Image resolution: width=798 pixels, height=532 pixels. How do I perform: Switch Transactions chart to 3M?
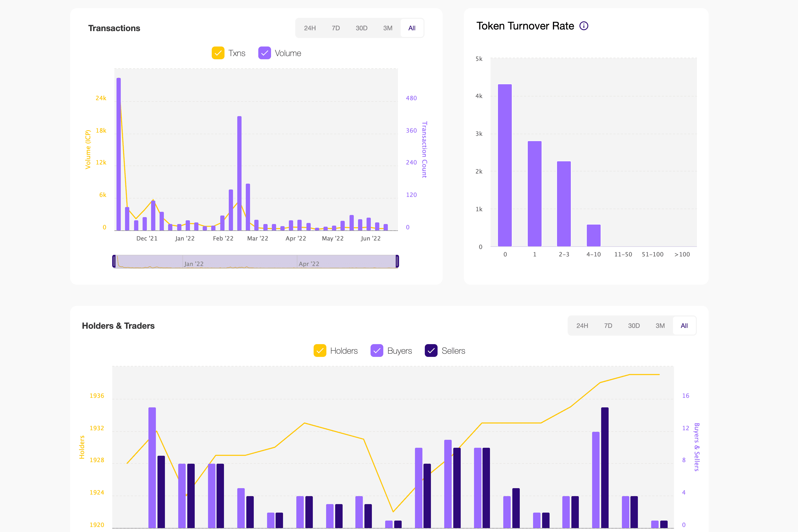point(388,28)
